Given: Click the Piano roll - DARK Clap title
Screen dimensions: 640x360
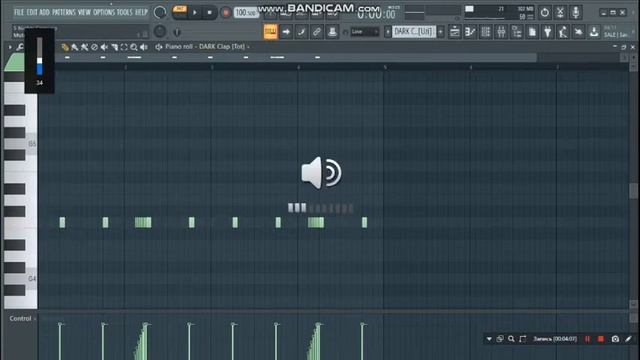Looking at the screenshot, I should click(x=205, y=47).
